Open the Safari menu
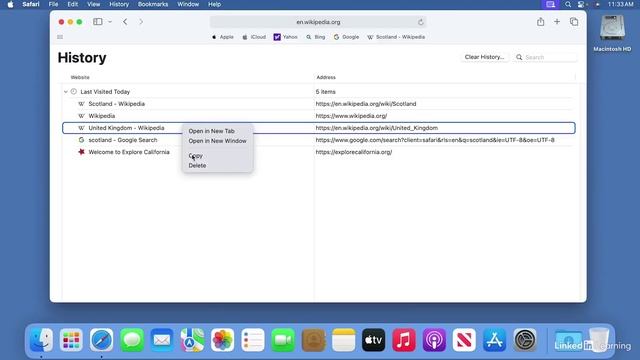This screenshot has width=640, height=360. [31, 4]
